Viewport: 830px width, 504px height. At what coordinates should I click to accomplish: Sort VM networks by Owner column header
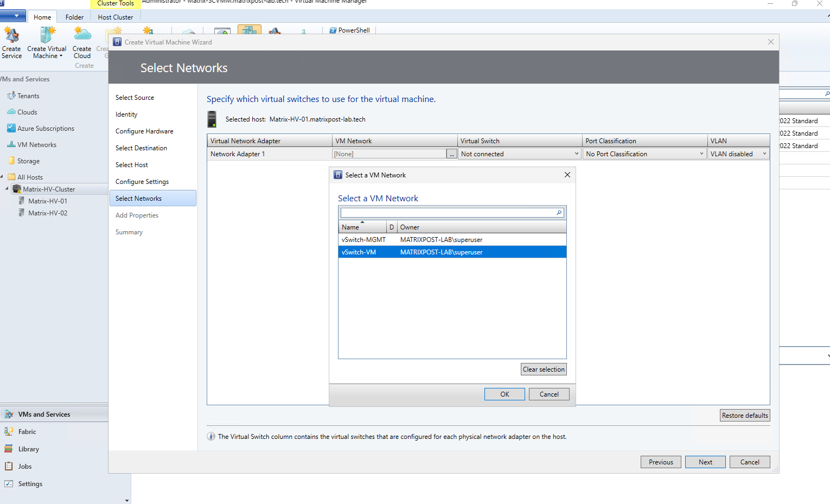(482, 227)
